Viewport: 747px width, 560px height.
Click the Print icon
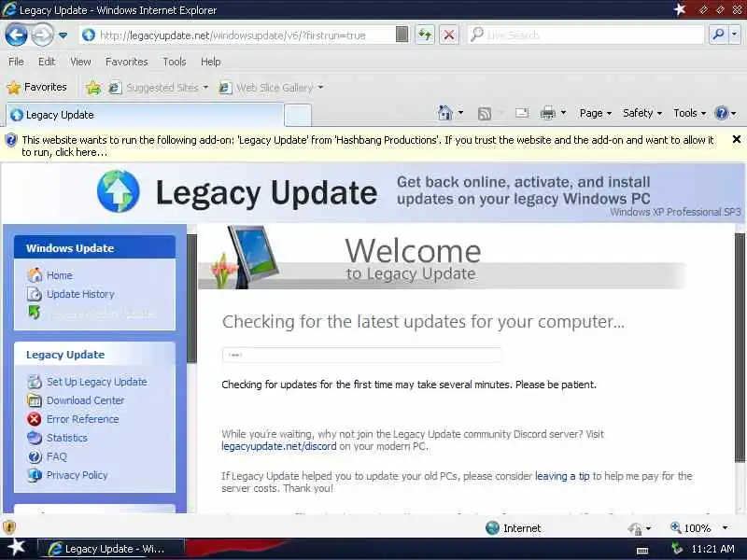coord(548,113)
